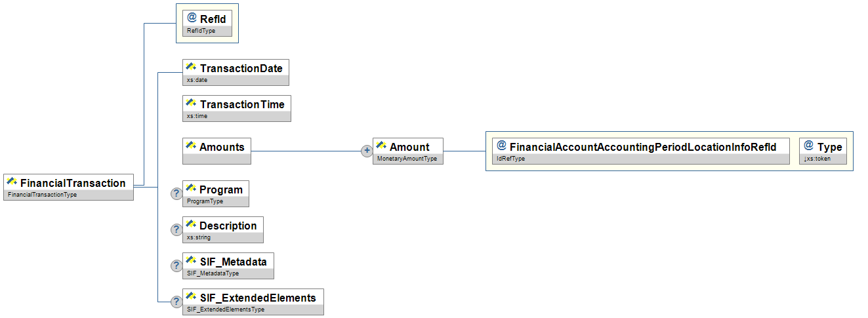Select the TransactionDate element name

[241, 68]
